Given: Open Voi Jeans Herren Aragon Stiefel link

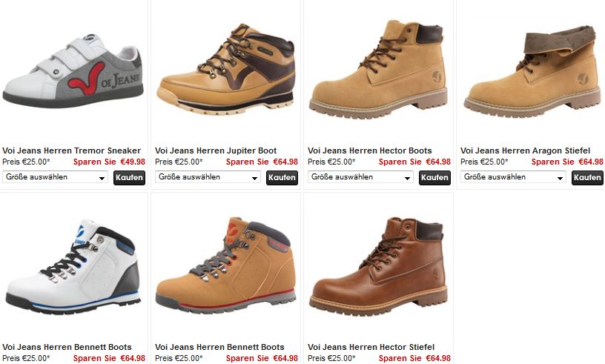Looking at the screenshot, I should 526,150.
